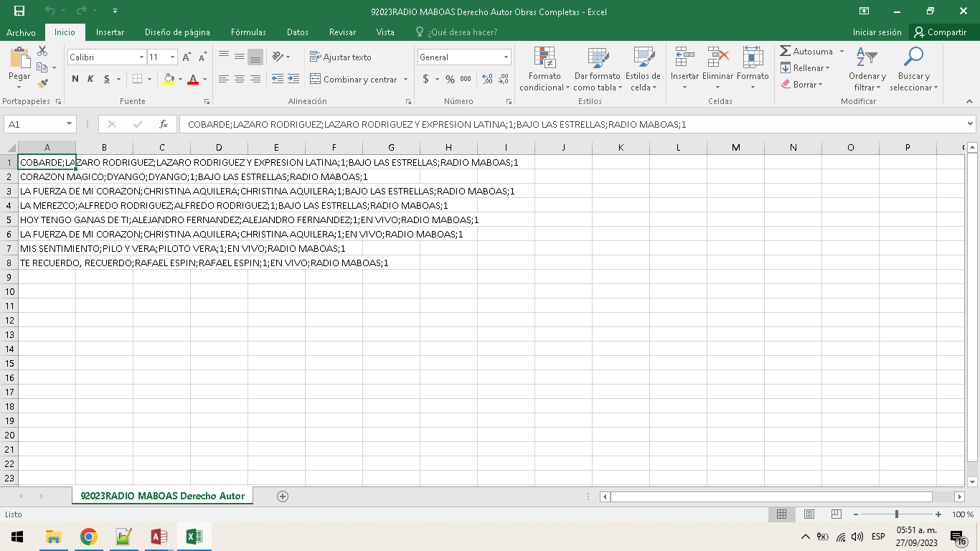Toggle underline formatting (S)
Screen dimensions: 980x551
click(107, 79)
